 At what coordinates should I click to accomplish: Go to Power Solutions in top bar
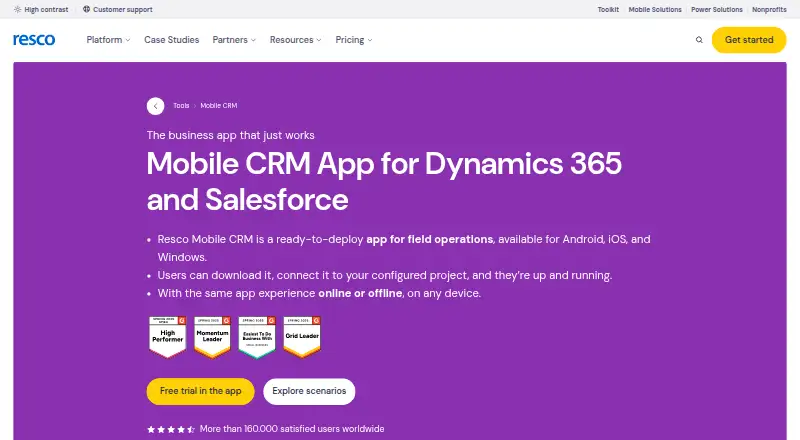(717, 10)
